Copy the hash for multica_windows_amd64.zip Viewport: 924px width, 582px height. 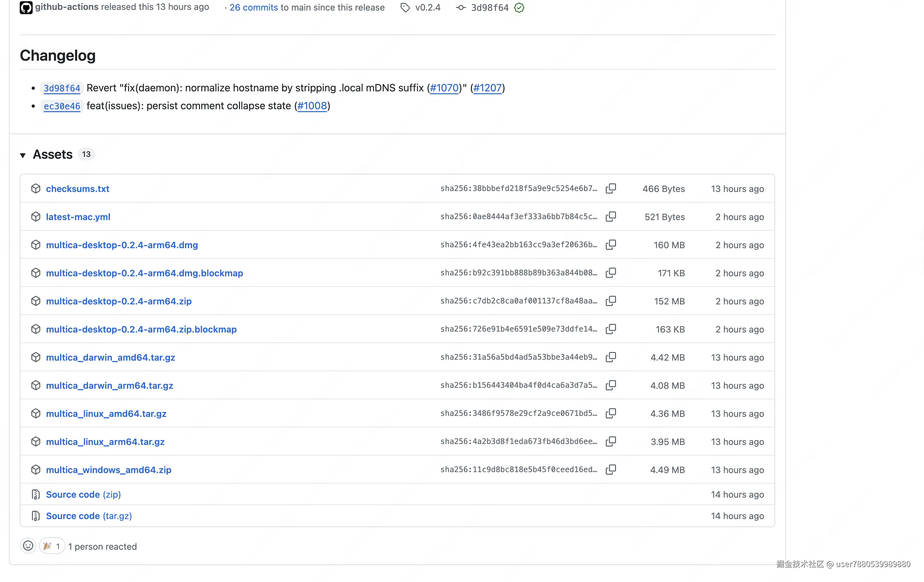point(611,469)
